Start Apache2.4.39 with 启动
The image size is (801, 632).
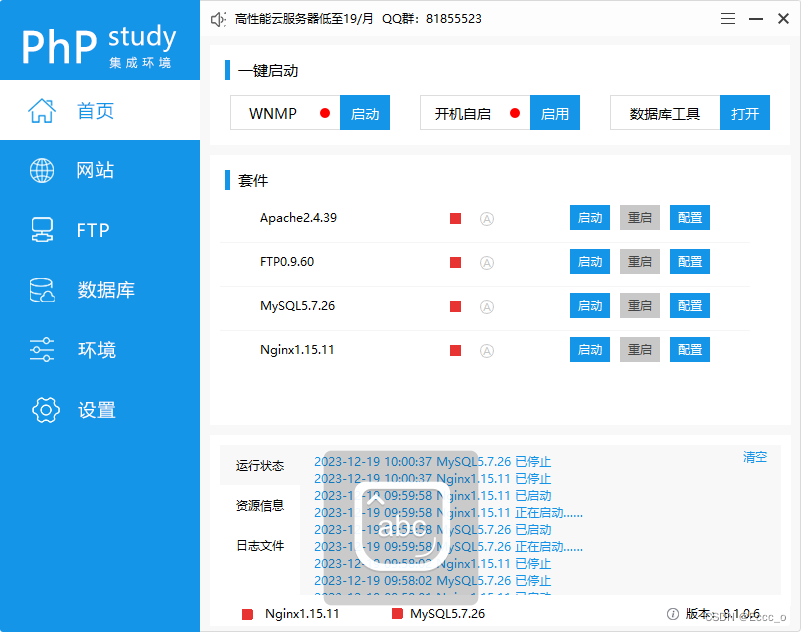590,218
